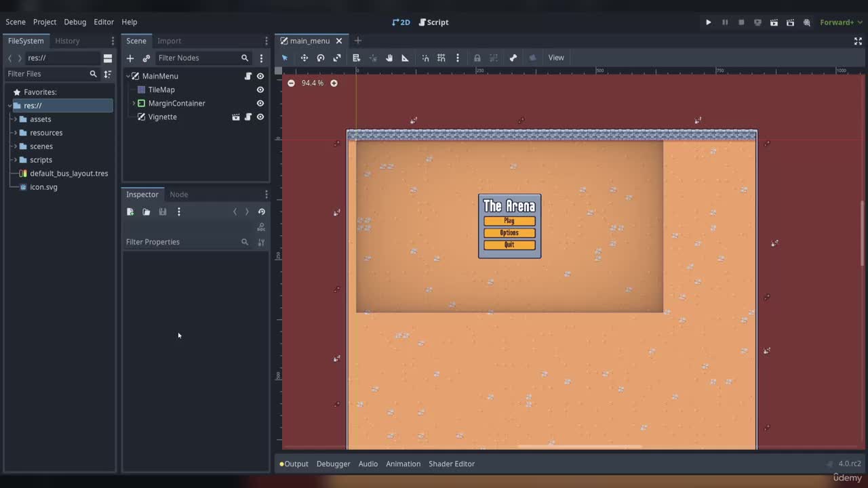
Task: Select default_bus_layout.tres file
Action: 63,174
